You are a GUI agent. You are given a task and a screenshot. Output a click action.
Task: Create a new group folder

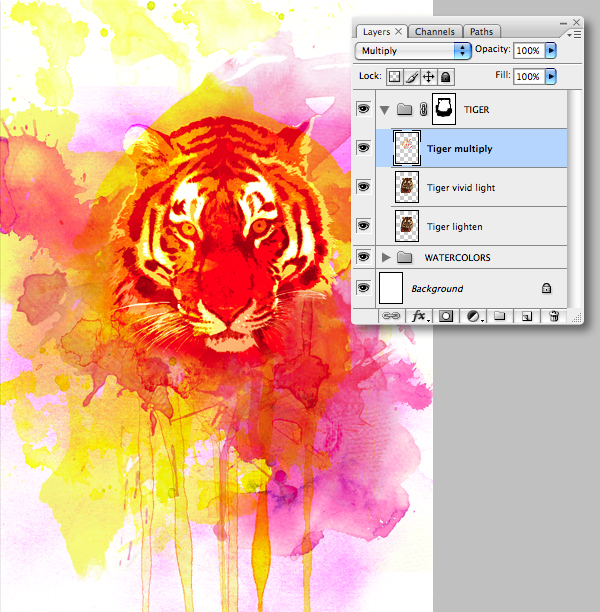pyautogui.click(x=500, y=316)
